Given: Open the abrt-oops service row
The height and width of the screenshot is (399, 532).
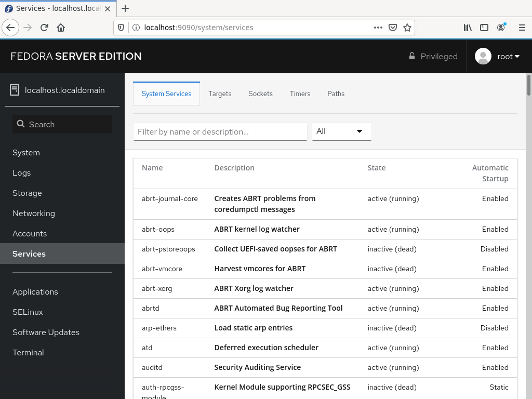Looking at the screenshot, I should (x=325, y=229).
